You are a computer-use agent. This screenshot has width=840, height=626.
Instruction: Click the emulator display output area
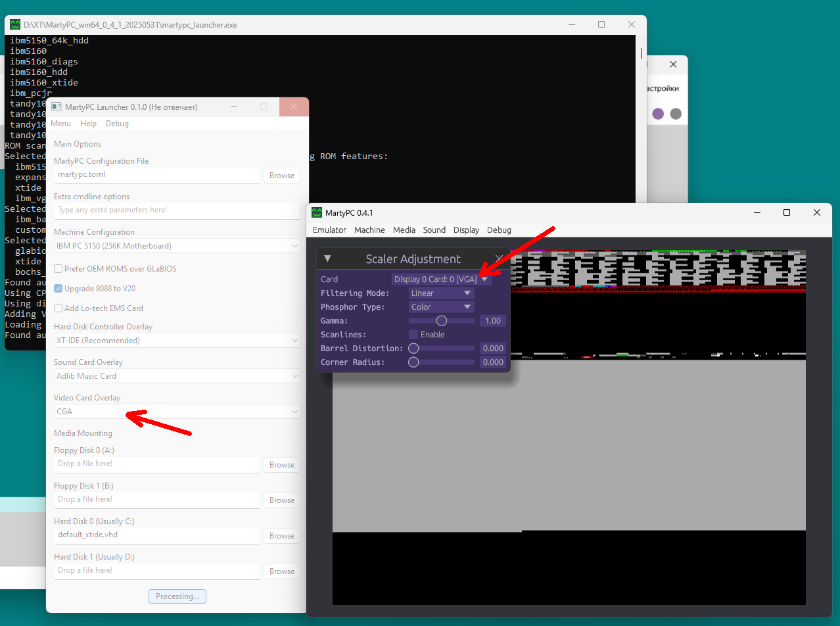point(569,427)
